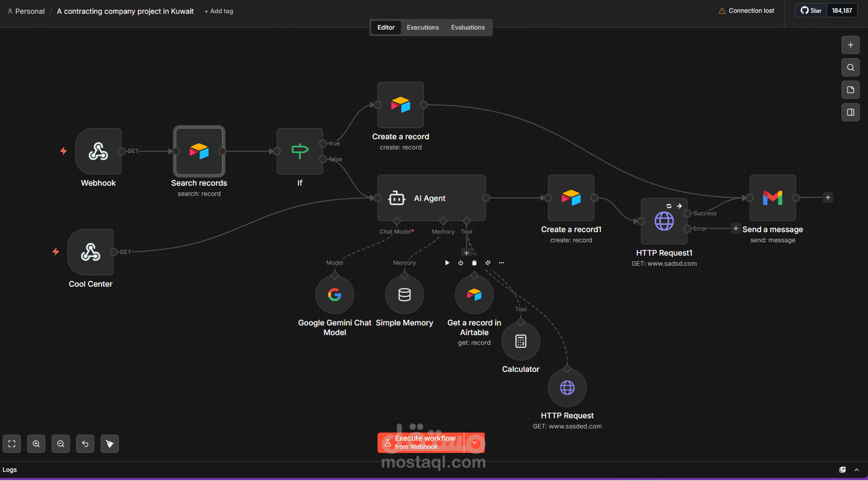This screenshot has width=868, height=481.
Task: Toggle the side panel icon
Action: coord(851,112)
